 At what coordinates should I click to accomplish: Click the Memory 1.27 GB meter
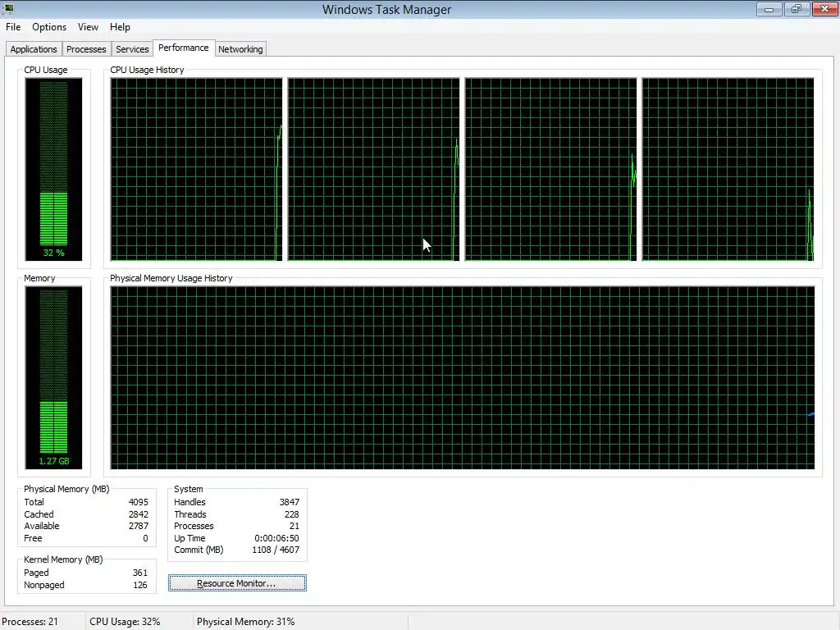pyautogui.click(x=53, y=377)
